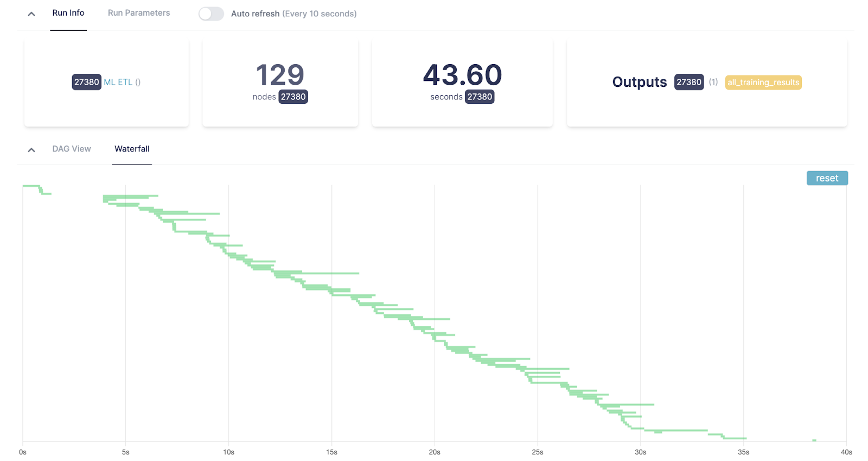Enable Auto refresh every 10 seconds
Image resolution: width=868 pixels, height=461 pixels.
coord(211,14)
